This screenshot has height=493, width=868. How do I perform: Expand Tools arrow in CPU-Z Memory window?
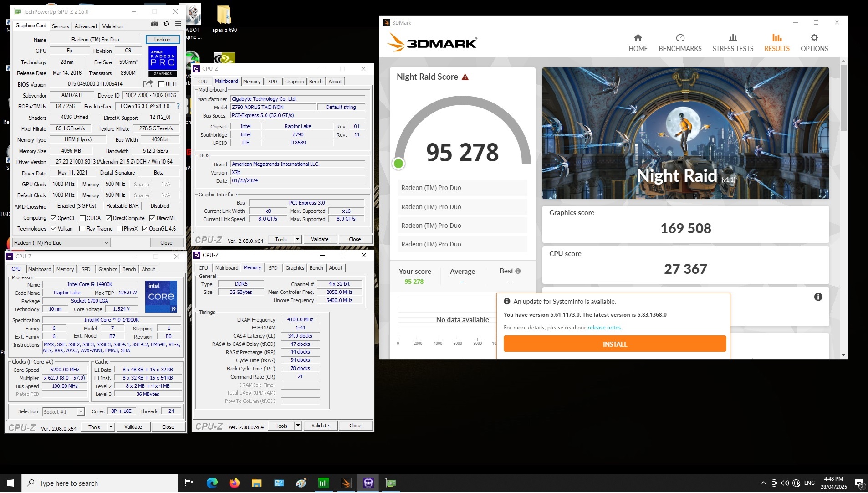click(298, 426)
